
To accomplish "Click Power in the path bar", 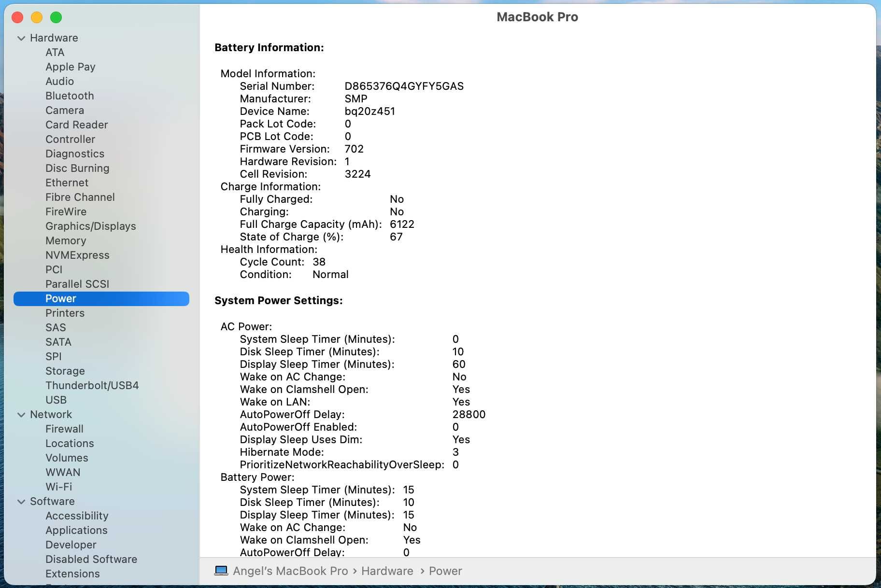I will tap(445, 571).
